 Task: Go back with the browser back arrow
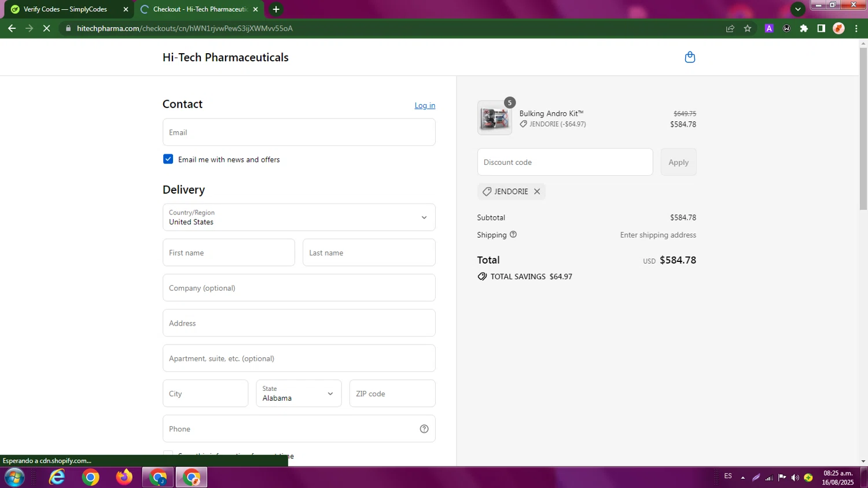pyautogui.click(x=12, y=28)
